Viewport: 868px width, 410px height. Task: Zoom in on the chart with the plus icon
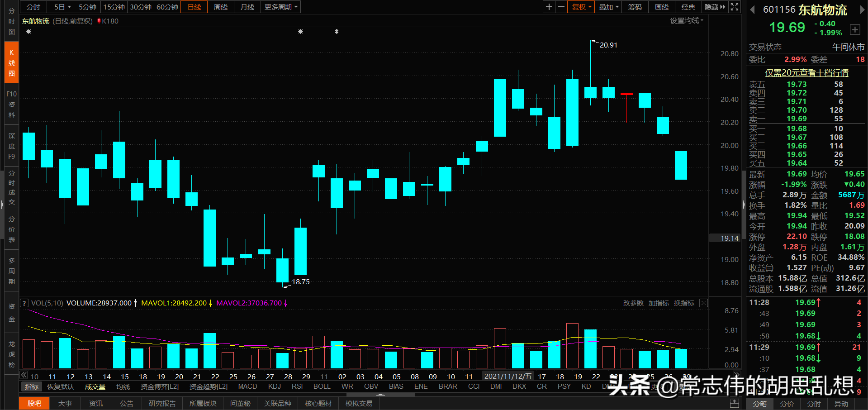(x=549, y=7)
